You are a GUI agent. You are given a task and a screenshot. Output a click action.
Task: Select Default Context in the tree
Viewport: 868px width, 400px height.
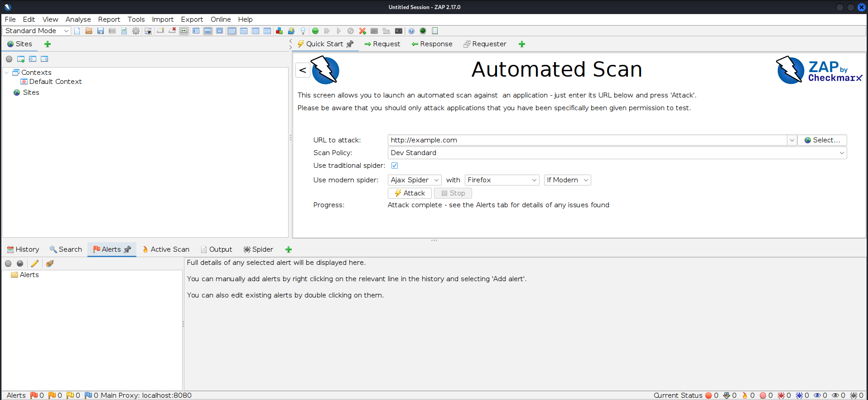[51, 82]
